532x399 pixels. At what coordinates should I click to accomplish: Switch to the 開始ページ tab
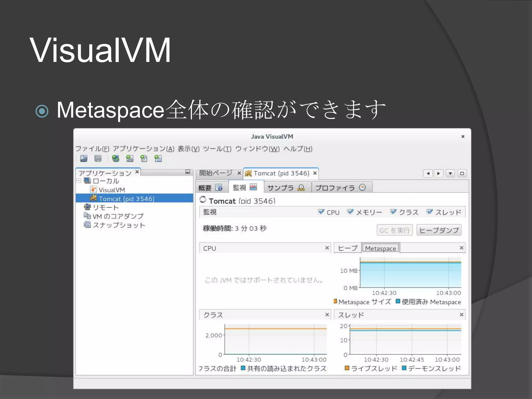click(216, 173)
